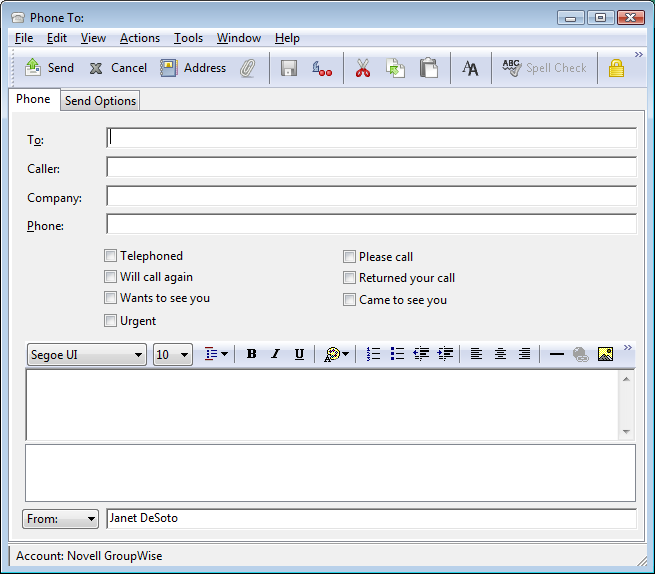Align message text left

pyautogui.click(x=476, y=354)
